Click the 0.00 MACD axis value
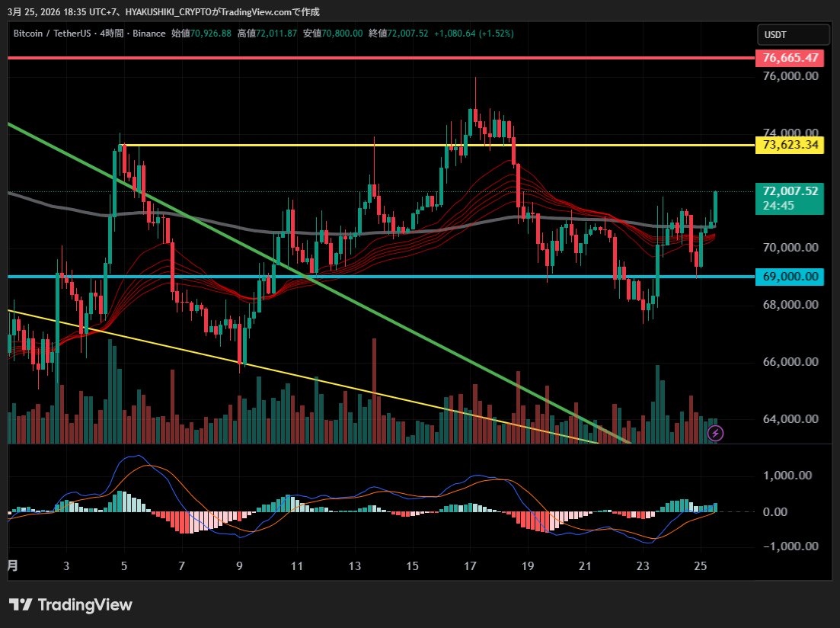 click(x=775, y=512)
